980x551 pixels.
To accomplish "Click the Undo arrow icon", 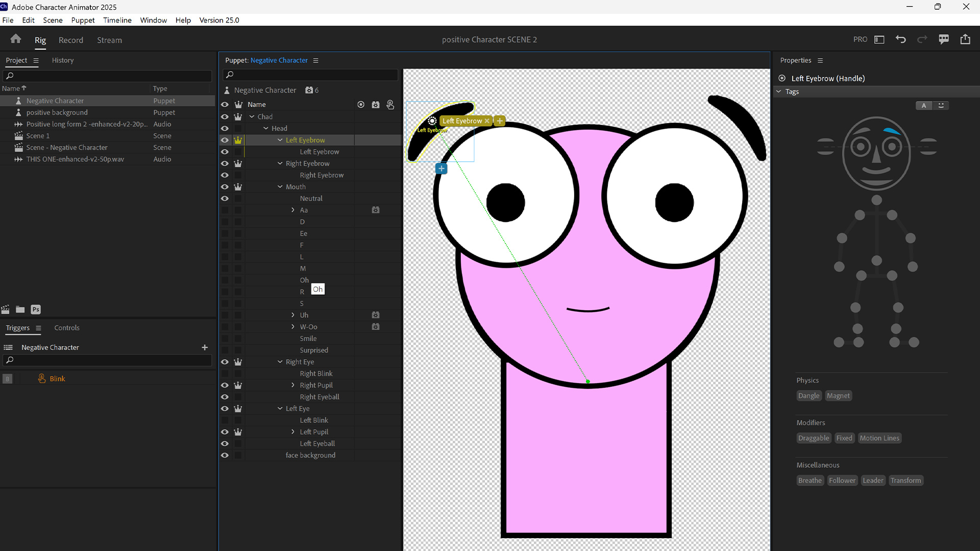I will click(x=901, y=39).
